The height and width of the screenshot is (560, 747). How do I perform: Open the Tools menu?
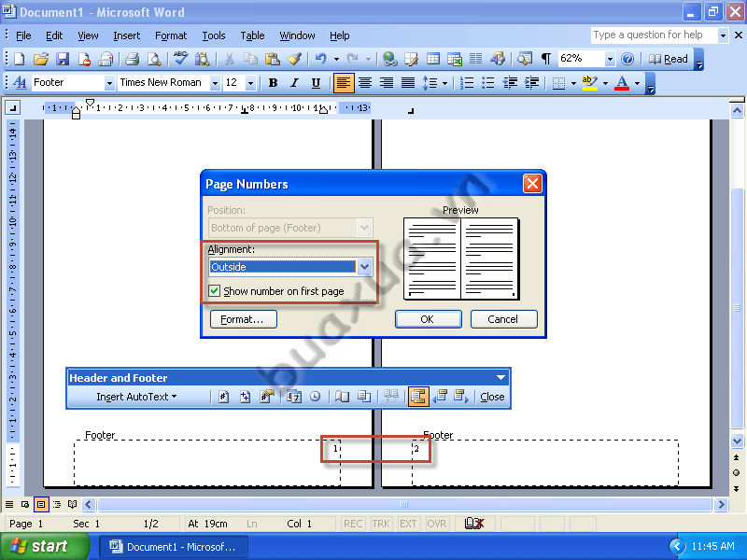click(x=214, y=35)
